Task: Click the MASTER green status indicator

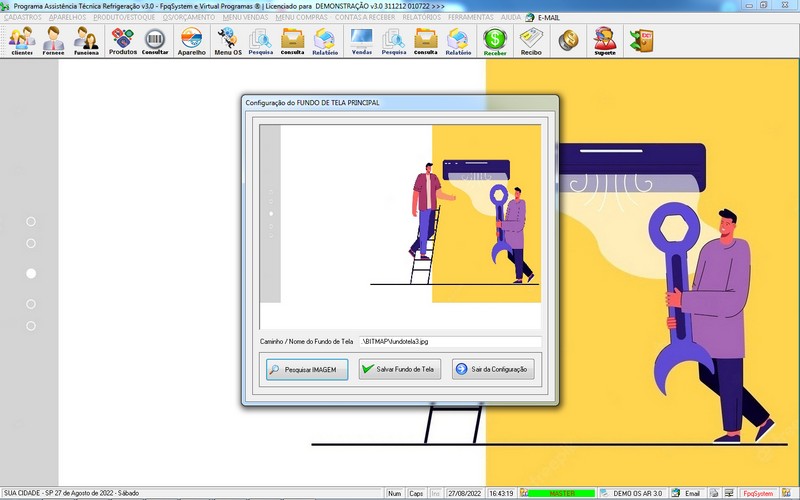Action: [561, 493]
